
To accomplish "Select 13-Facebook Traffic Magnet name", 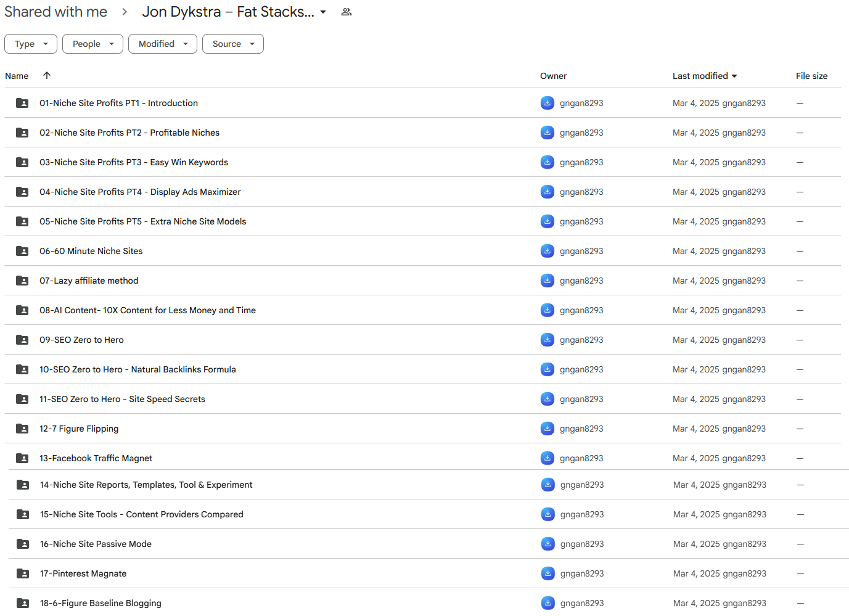I will pyautogui.click(x=96, y=458).
